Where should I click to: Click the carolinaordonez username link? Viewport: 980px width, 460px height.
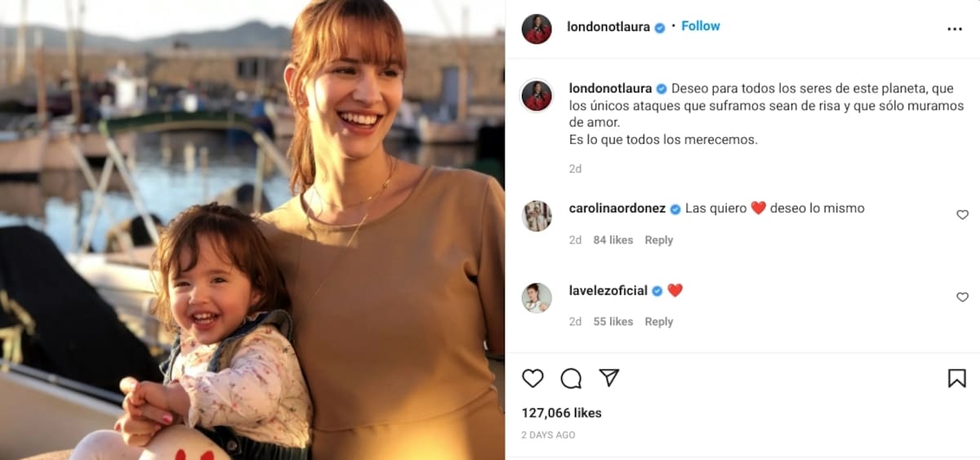tap(618, 208)
